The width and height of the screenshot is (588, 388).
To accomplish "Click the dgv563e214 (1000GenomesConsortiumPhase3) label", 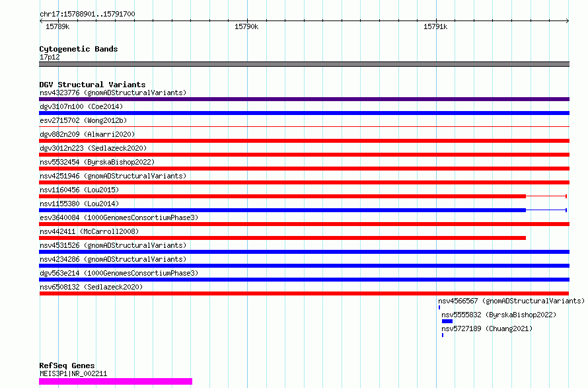I will click(119, 273).
